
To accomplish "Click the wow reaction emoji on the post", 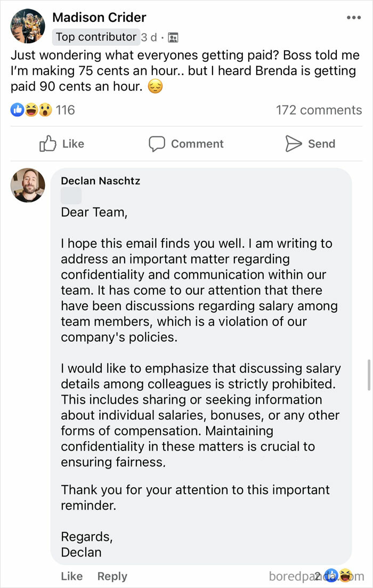I will pyautogui.click(x=44, y=110).
